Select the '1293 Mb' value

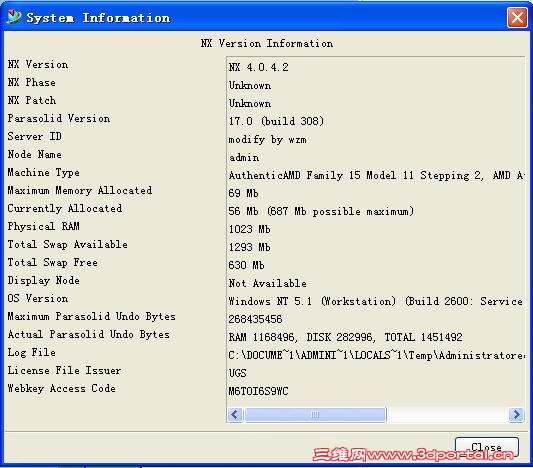[250, 247]
